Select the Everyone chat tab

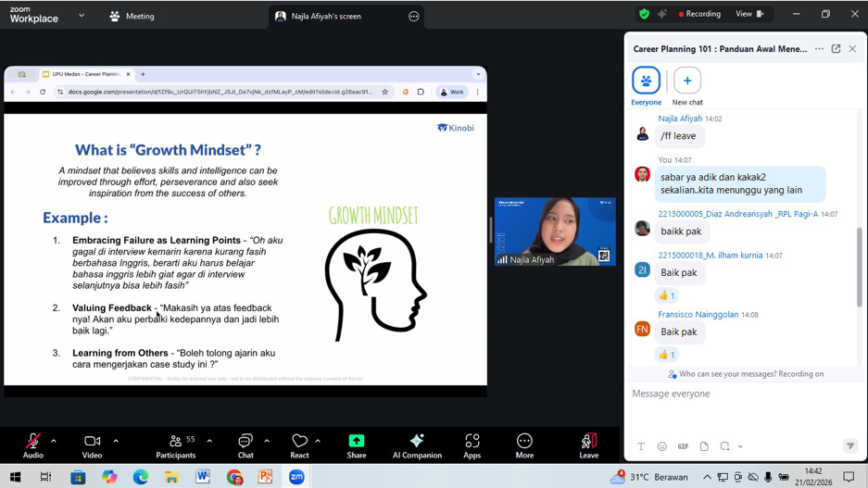(646, 81)
